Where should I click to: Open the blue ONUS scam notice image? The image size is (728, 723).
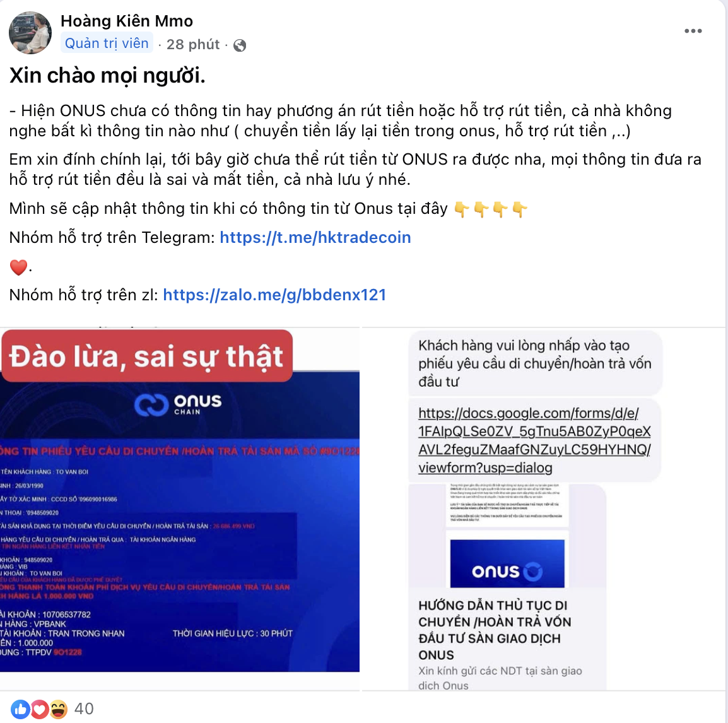point(180,499)
